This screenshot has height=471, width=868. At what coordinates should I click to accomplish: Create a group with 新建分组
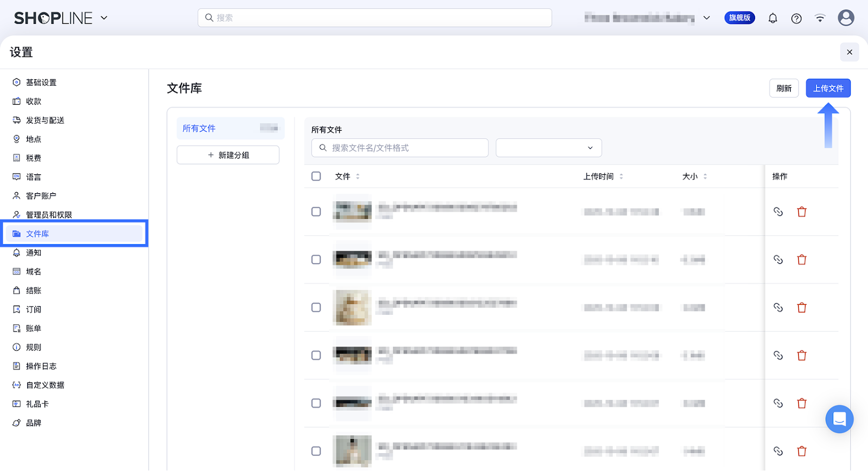point(228,155)
